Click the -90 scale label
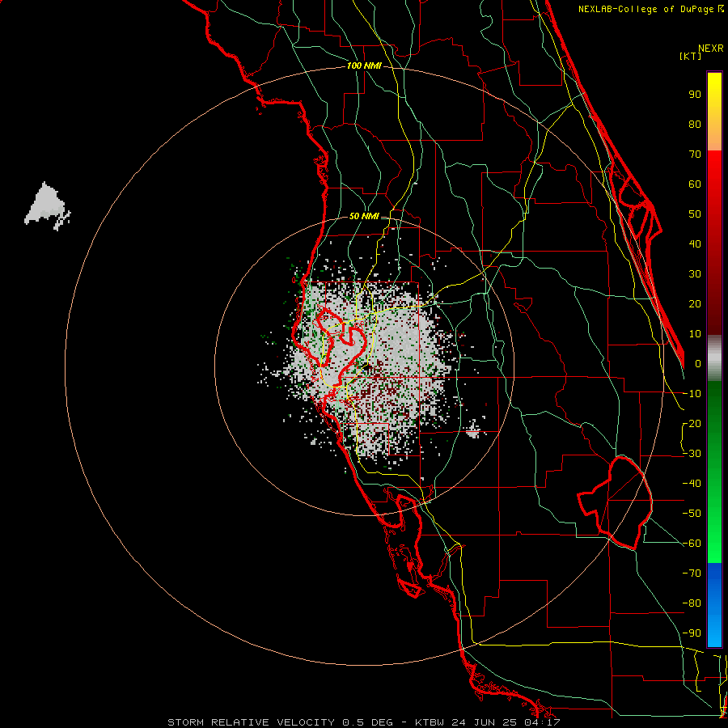 pyautogui.click(x=692, y=633)
